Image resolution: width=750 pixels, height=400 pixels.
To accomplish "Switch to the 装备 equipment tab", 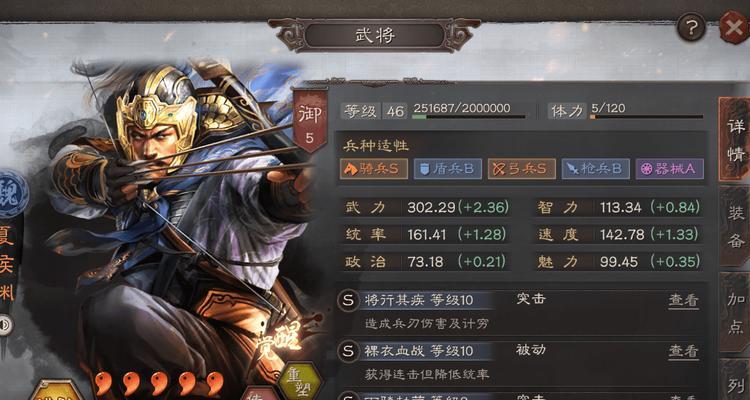I will click(x=735, y=226).
